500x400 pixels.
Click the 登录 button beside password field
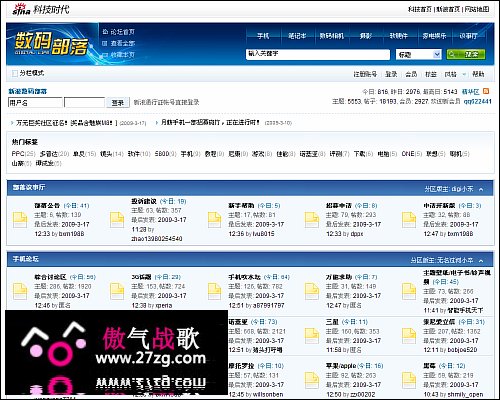coord(118,103)
